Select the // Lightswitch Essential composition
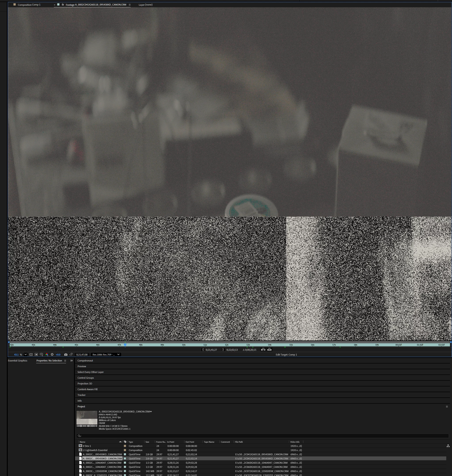This screenshot has width=452, height=476. 95,450
